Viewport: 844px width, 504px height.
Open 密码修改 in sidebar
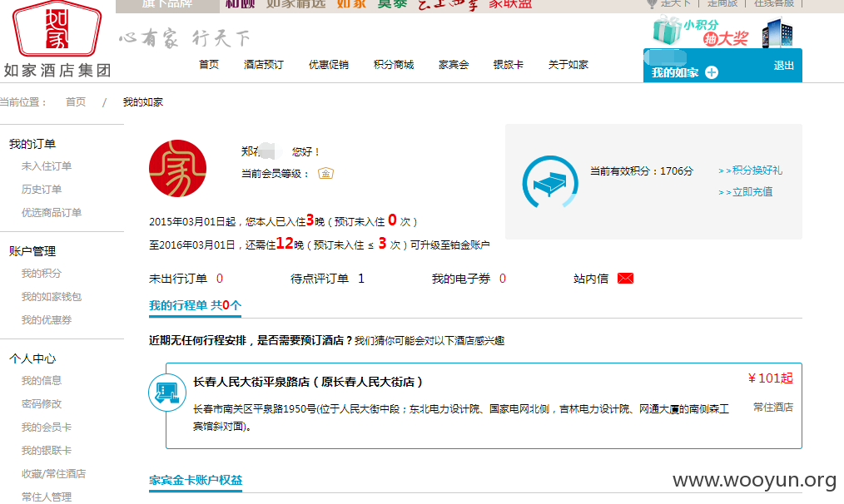click(x=42, y=403)
